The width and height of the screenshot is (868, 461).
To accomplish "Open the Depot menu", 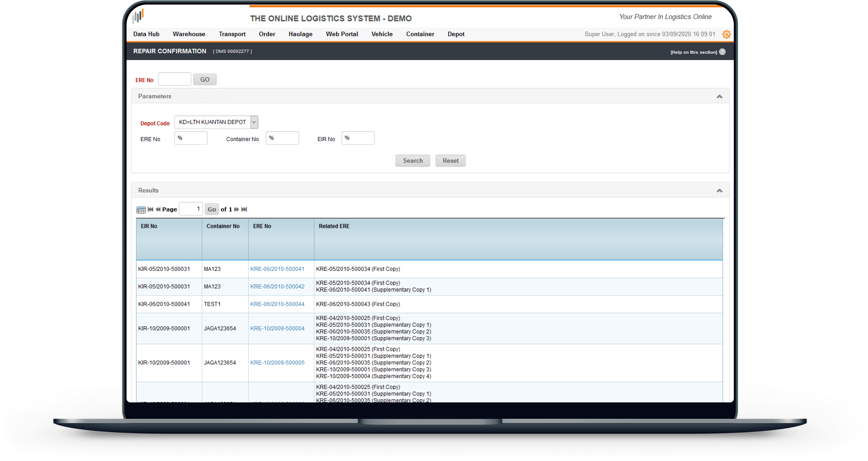I will 456,34.
